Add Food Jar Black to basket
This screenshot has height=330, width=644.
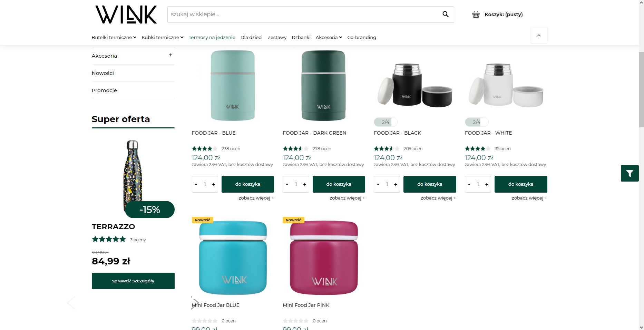pyautogui.click(x=430, y=184)
